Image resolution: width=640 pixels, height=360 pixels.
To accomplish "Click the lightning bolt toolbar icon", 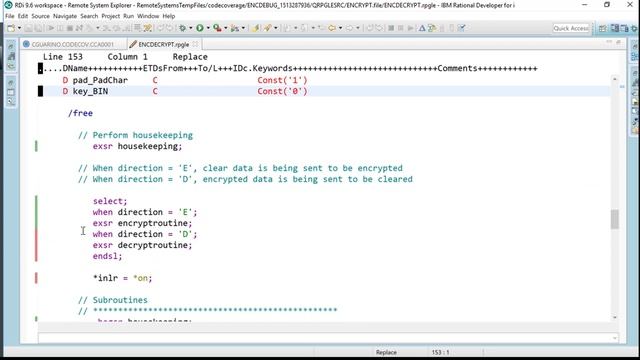I will pos(256,28).
